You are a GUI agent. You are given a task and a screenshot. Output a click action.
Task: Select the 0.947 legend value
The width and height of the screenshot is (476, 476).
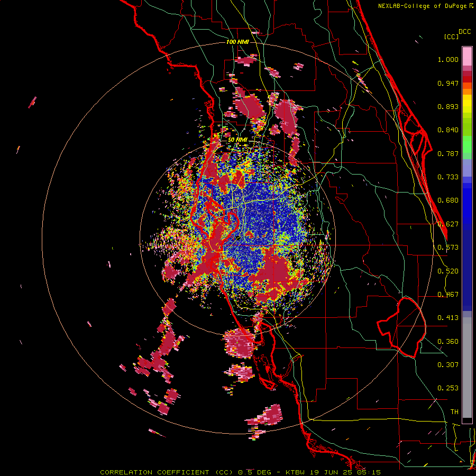(448, 83)
